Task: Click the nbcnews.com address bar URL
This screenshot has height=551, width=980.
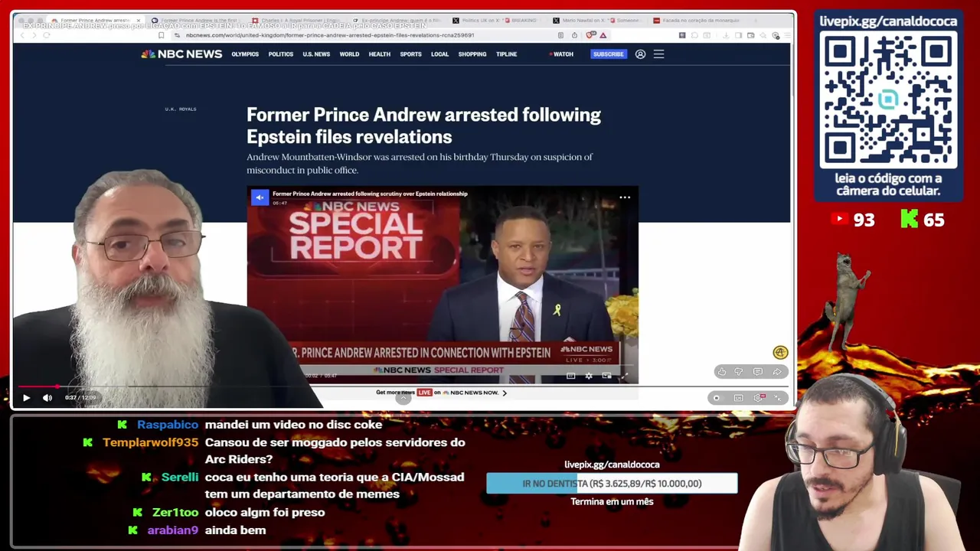Action: coord(330,35)
